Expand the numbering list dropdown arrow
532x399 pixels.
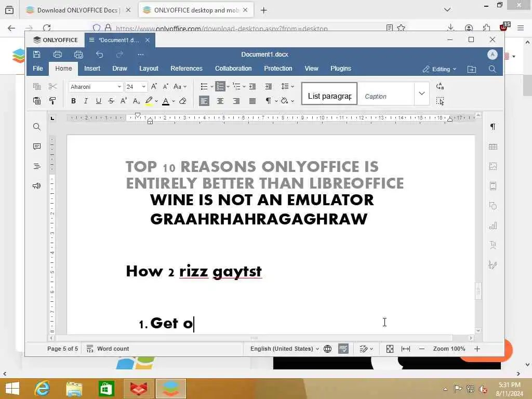[228, 87]
